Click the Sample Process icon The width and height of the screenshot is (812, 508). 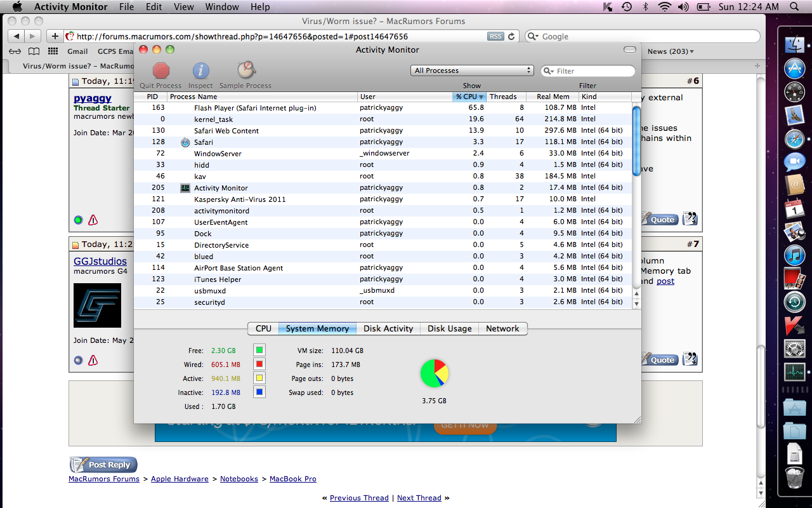[x=246, y=70]
